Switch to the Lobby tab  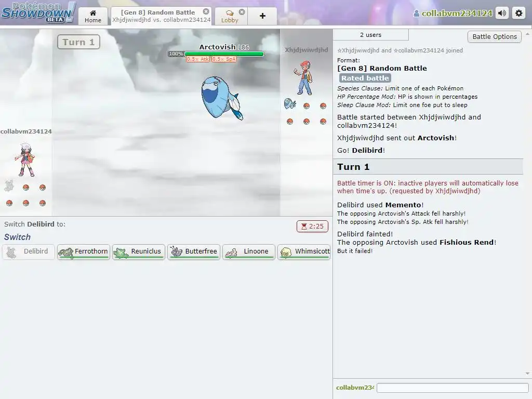click(230, 16)
